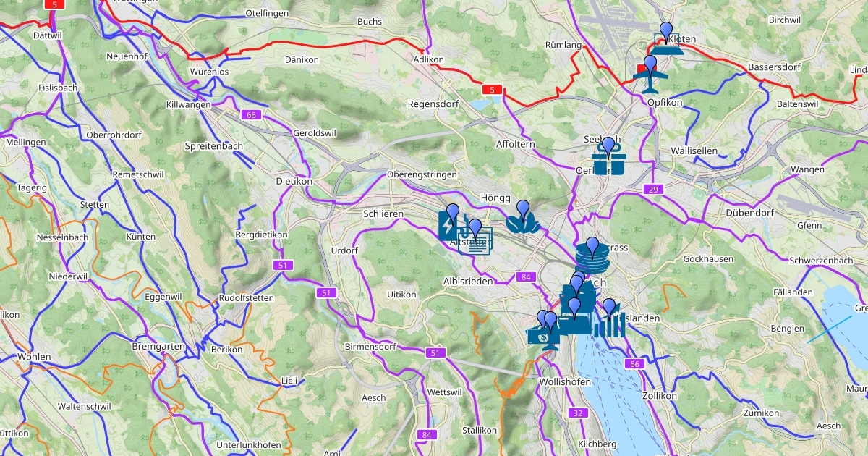Screen dimensions: 868x456
Task: Click the route 66 shield near Zollikon
Action: 636,363
